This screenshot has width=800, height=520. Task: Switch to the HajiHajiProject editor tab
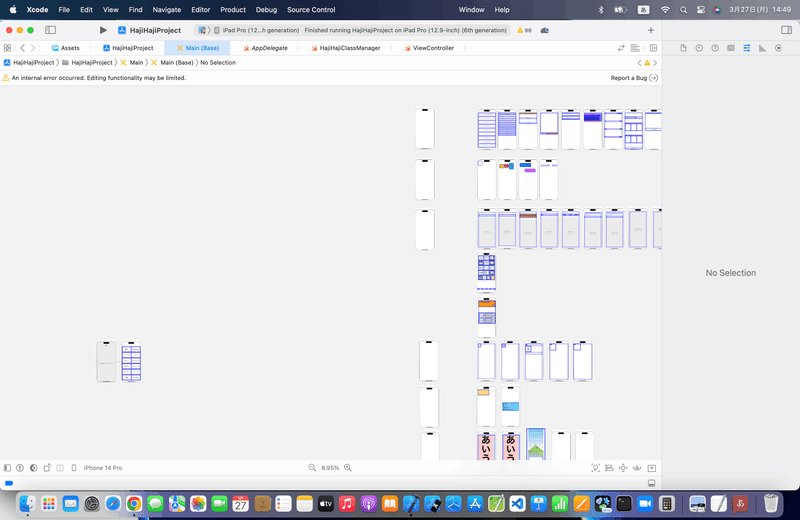[128, 48]
